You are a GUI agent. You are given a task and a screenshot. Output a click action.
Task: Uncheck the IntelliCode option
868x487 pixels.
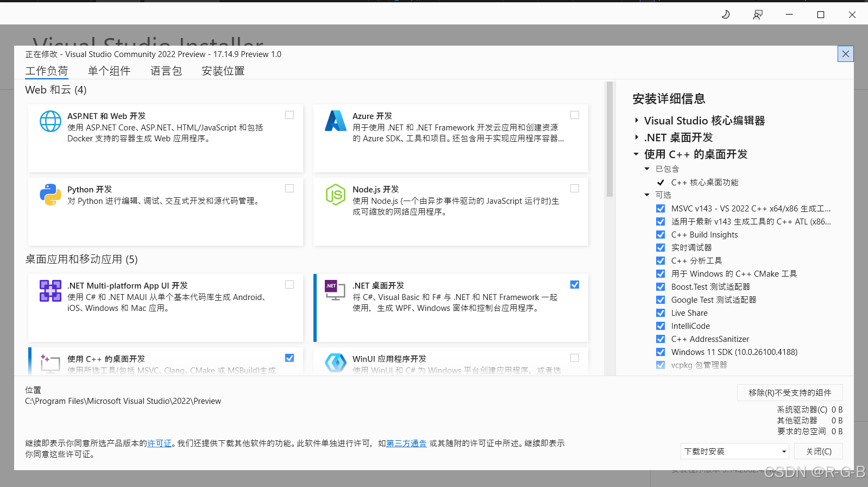(x=661, y=326)
